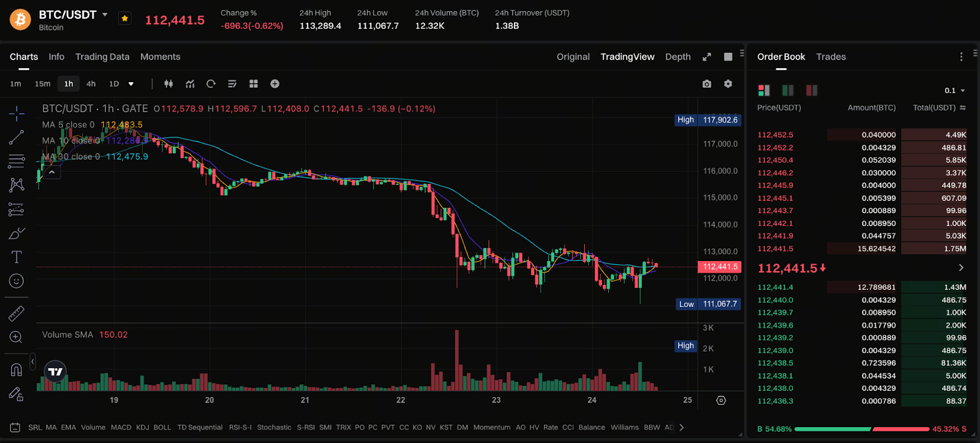Image resolution: width=980 pixels, height=443 pixels.
Task: Collapse the drawing toolbar side arrow
Action: click(x=32, y=362)
